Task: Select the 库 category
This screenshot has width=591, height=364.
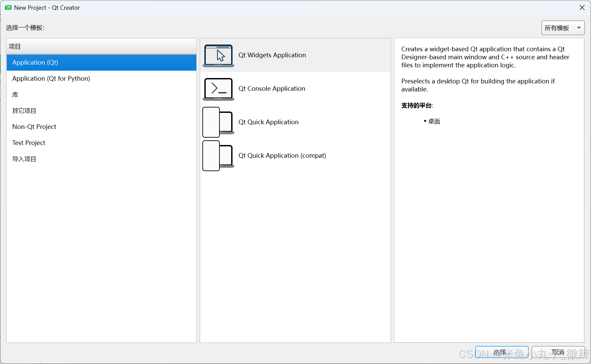Action: tap(101, 95)
